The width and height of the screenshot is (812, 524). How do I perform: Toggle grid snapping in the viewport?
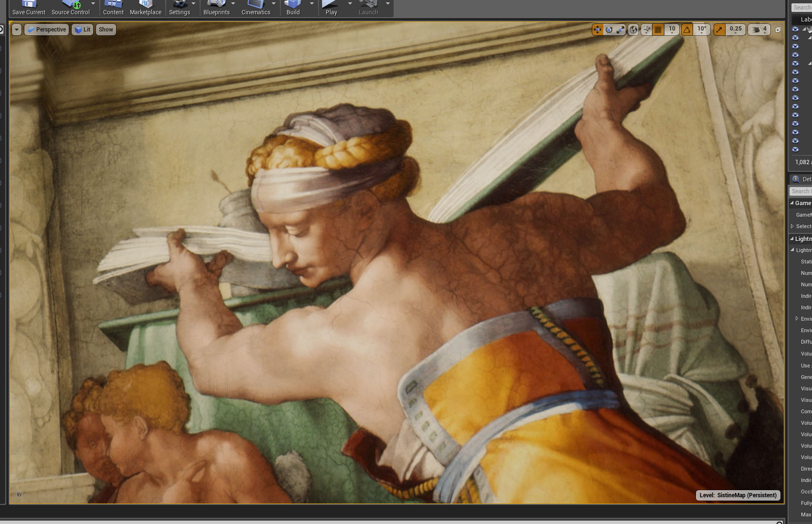point(658,30)
